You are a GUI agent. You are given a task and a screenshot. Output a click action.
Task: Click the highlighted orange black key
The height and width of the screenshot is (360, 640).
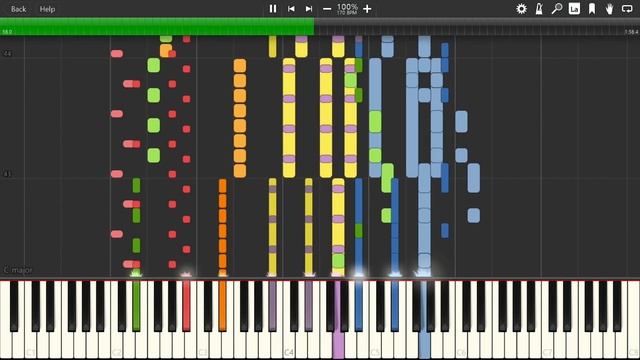pos(222,305)
